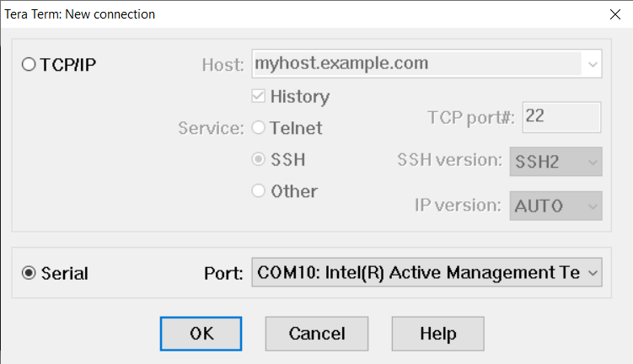Choose SSH as the service
This screenshot has width=633, height=364.
[x=259, y=160]
